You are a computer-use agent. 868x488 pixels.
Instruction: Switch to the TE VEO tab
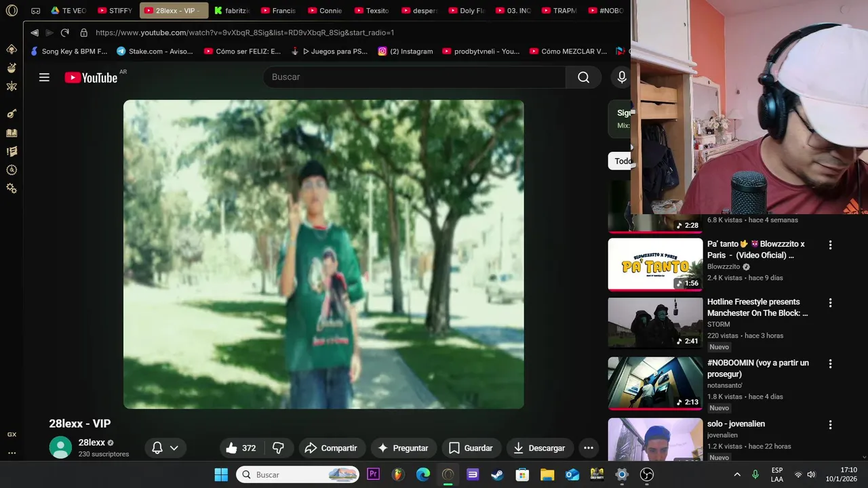tap(68, 11)
